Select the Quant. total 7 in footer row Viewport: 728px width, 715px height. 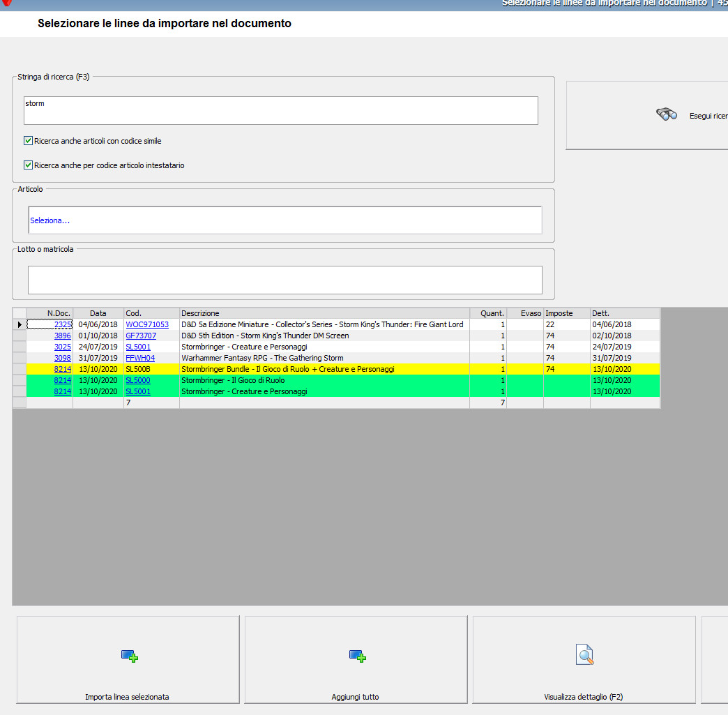[x=488, y=402]
